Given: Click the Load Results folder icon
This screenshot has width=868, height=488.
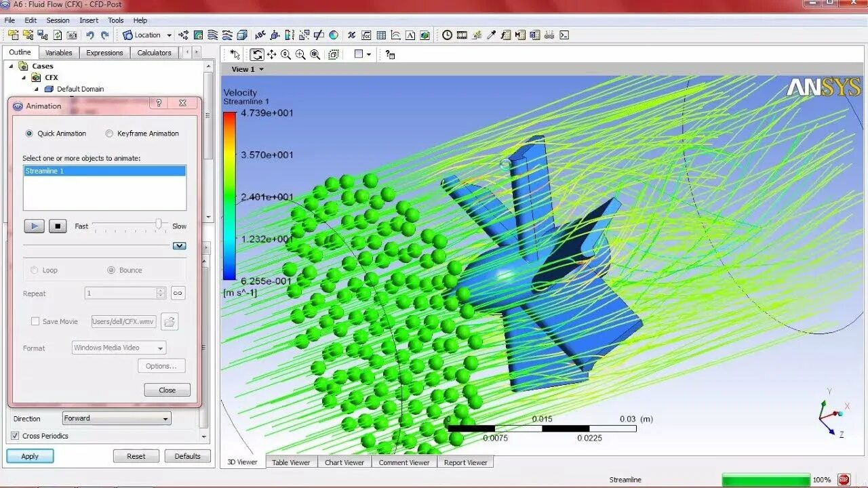Looking at the screenshot, I should point(13,35).
